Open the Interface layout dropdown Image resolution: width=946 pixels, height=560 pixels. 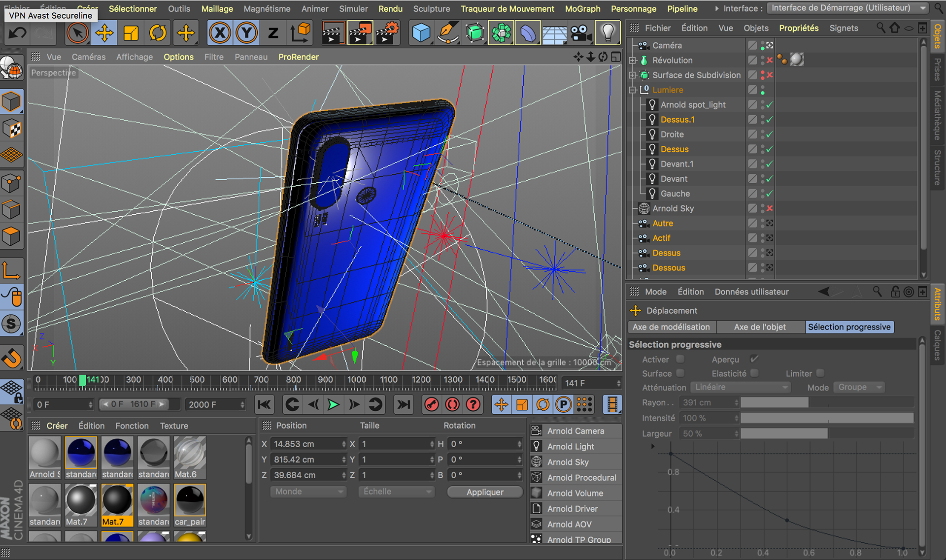(848, 8)
